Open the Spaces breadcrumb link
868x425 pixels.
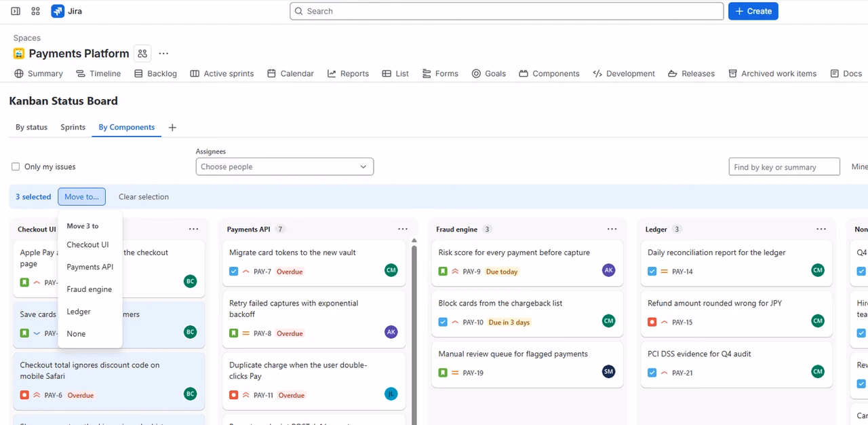click(27, 38)
